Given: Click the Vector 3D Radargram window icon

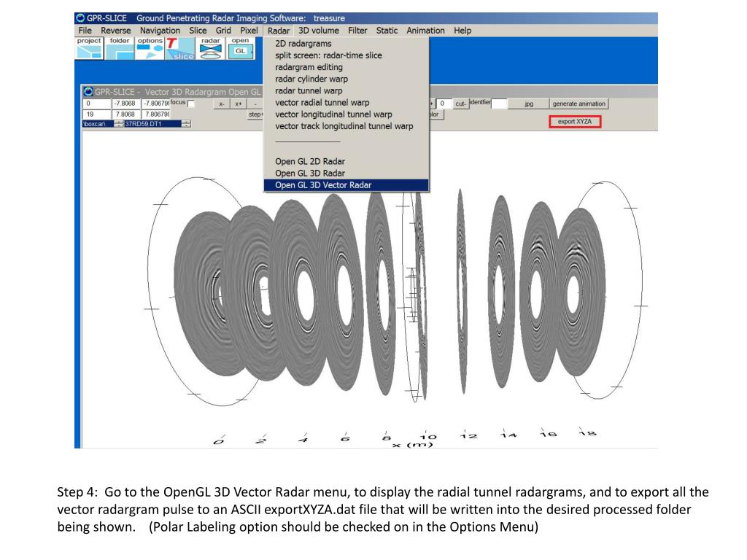Looking at the screenshot, I should 88,91.
